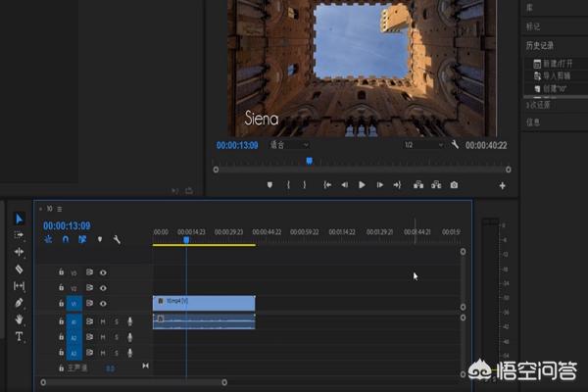Enable timeline Snap magnet icon
588x392 pixels.
(65, 239)
